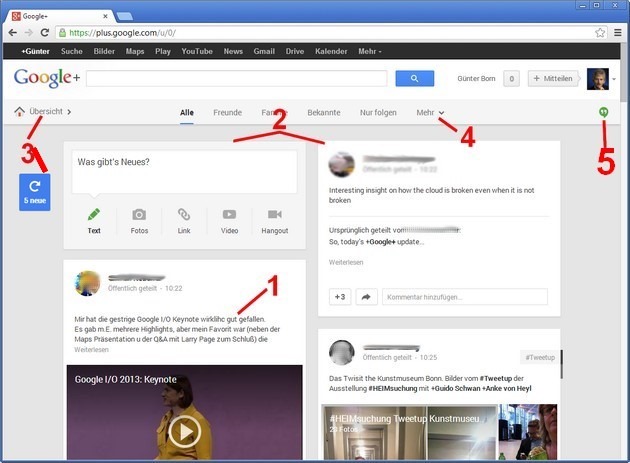
Task: Open the Übersicht navigation menu
Action: pos(45,112)
